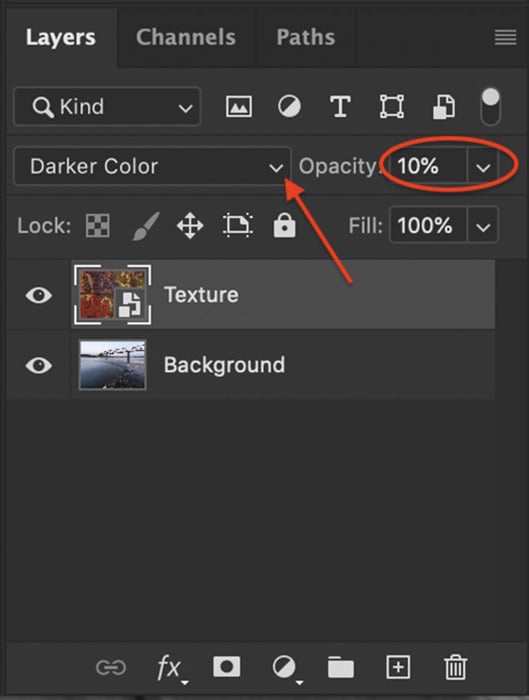Click the Texture layer thumbnail
529x700 pixels.
point(112,295)
